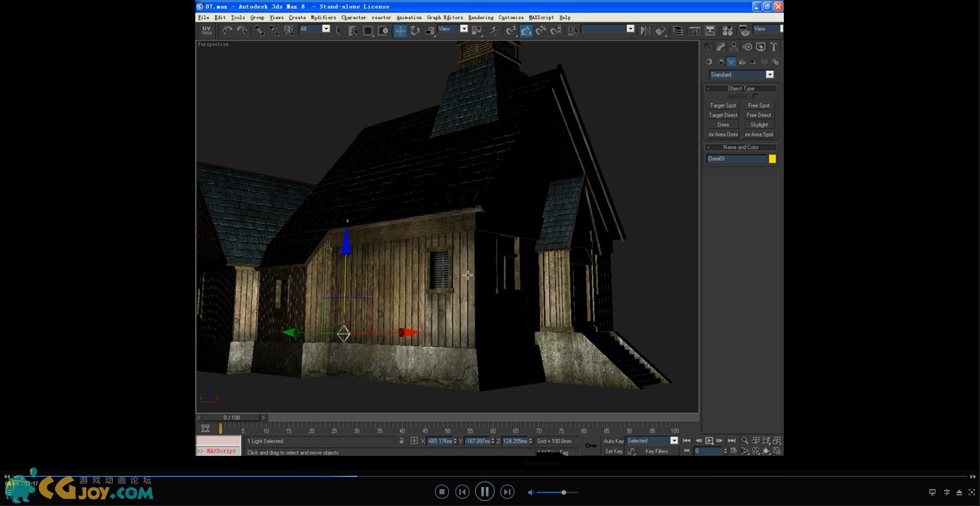Open the Graph Editors menu
Screen dimensions: 980x506
coord(445,17)
